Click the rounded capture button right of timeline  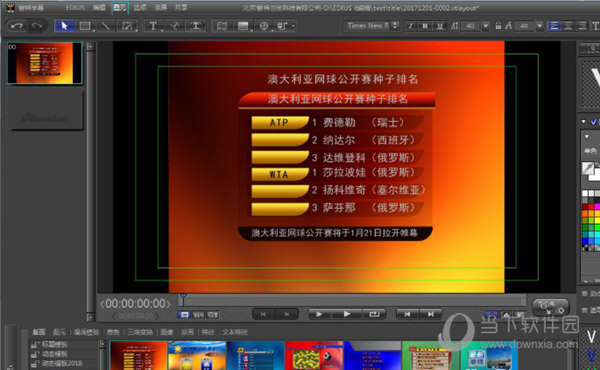pos(551,307)
